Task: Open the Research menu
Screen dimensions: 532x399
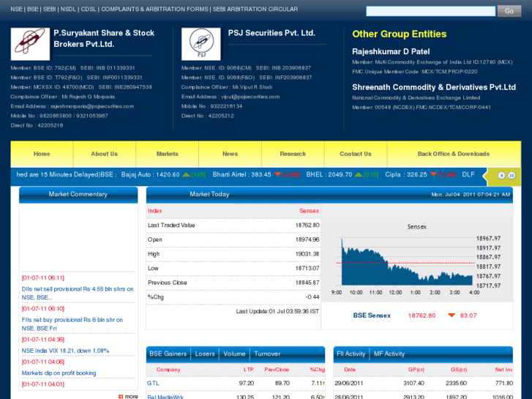Action: click(293, 154)
